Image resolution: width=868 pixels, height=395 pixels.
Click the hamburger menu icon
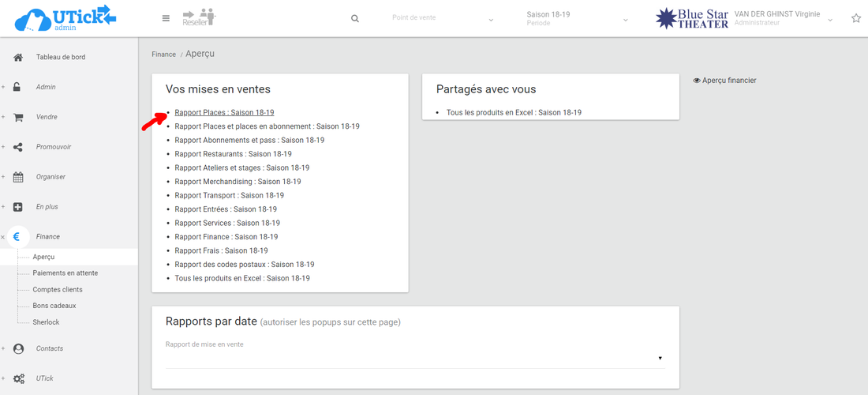tap(166, 18)
